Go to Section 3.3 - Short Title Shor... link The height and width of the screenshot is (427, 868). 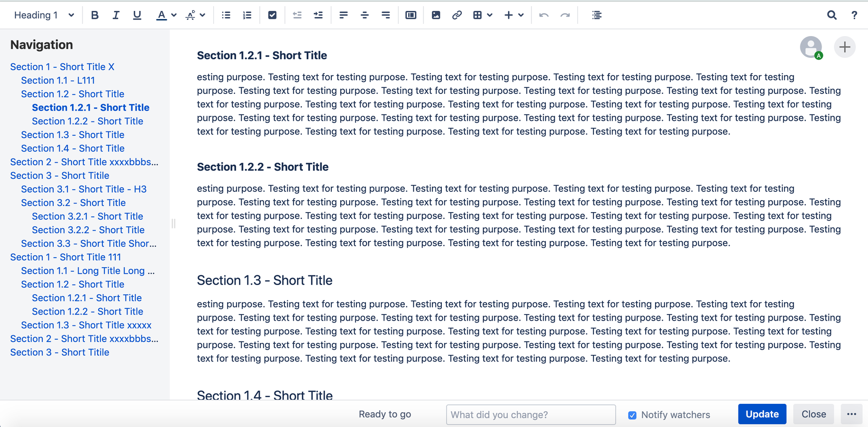pos(89,244)
